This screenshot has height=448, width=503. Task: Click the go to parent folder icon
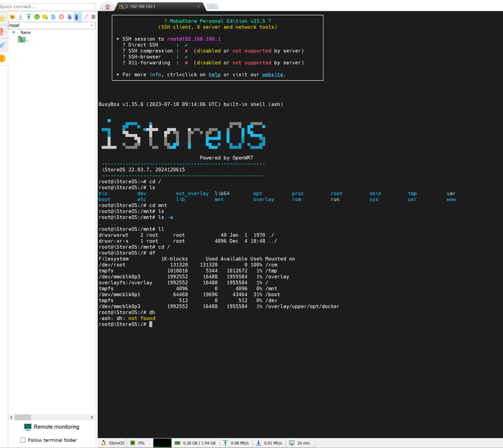[x=12, y=17]
